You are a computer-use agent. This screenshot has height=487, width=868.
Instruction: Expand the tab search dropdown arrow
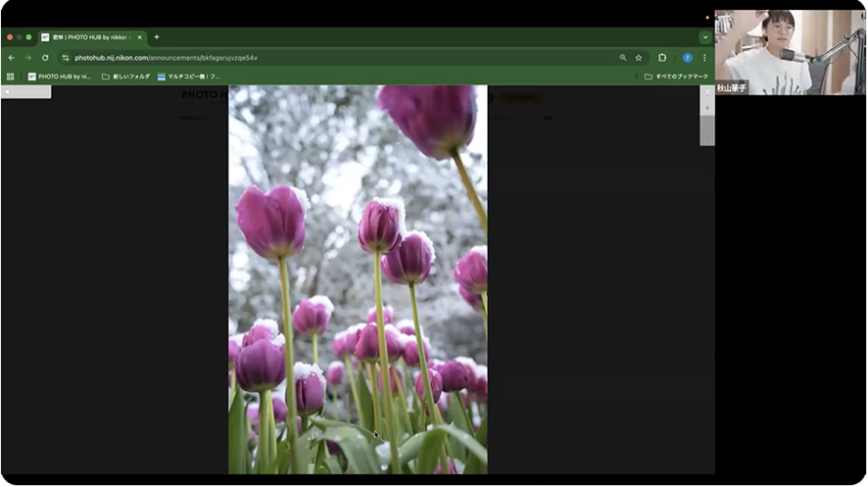(703, 37)
